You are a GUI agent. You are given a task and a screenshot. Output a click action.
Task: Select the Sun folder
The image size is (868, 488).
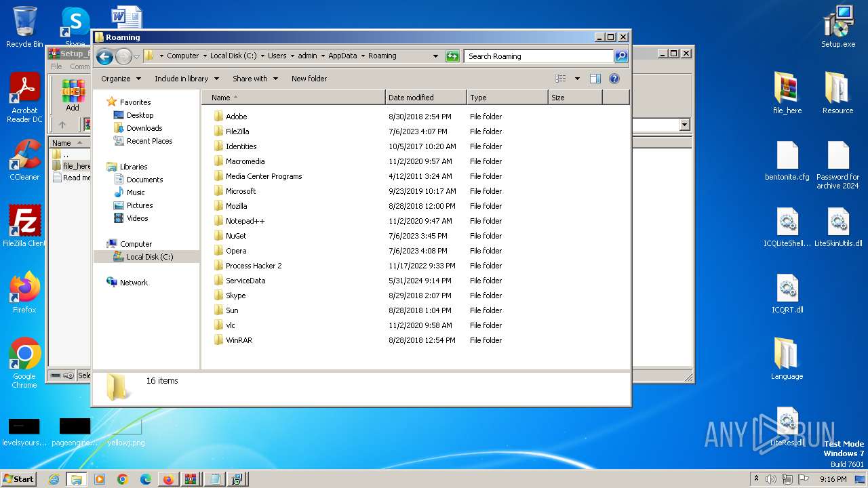[232, 310]
